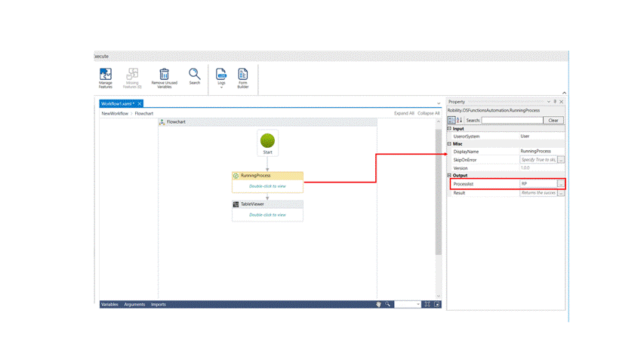The width and height of the screenshot is (644, 362).
Task: Collapse the Output property section
Action: (450, 176)
